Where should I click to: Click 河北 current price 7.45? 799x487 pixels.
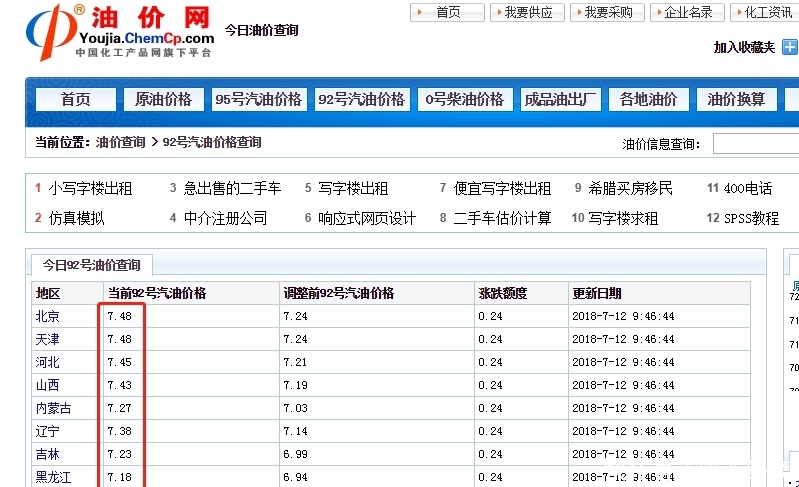[120, 362]
